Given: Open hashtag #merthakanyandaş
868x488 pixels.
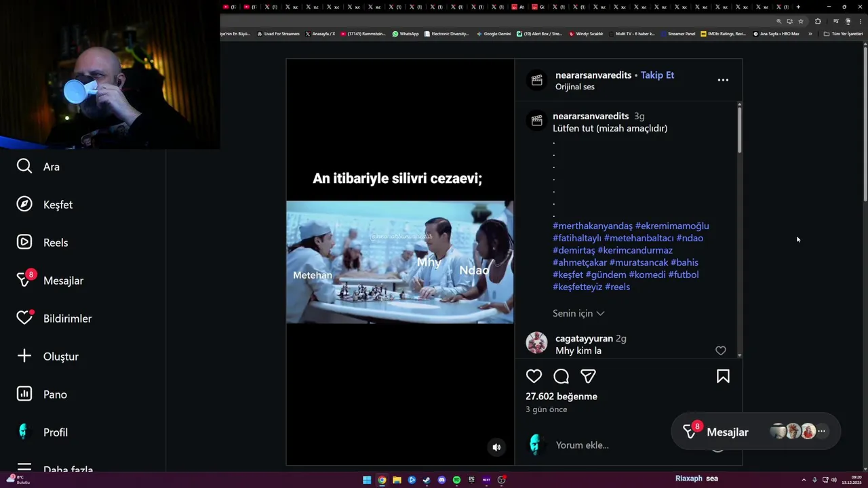Looking at the screenshot, I should [593, 226].
